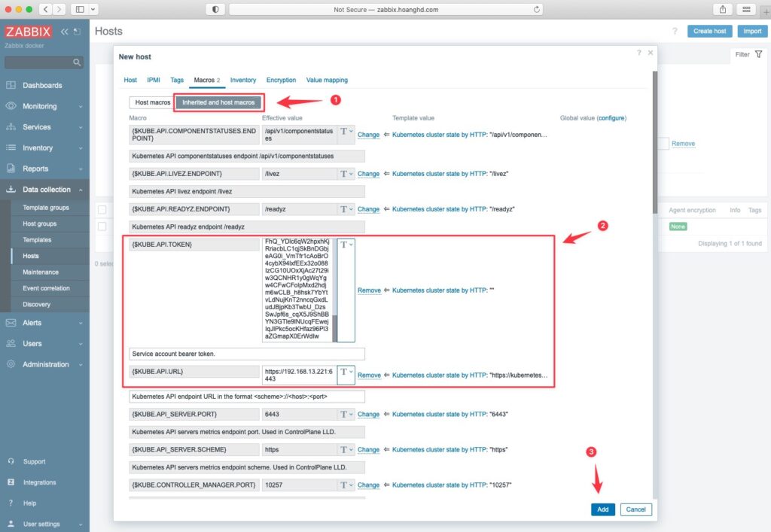Close the New host dialog with X
Image resolution: width=771 pixels, height=532 pixels.
(650, 53)
